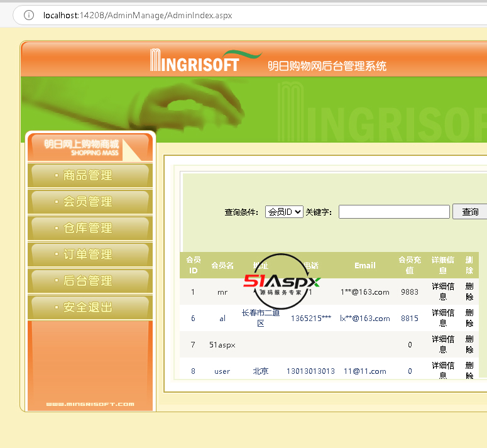Delete member 51aspx via 删除 link

click(469, 344)
